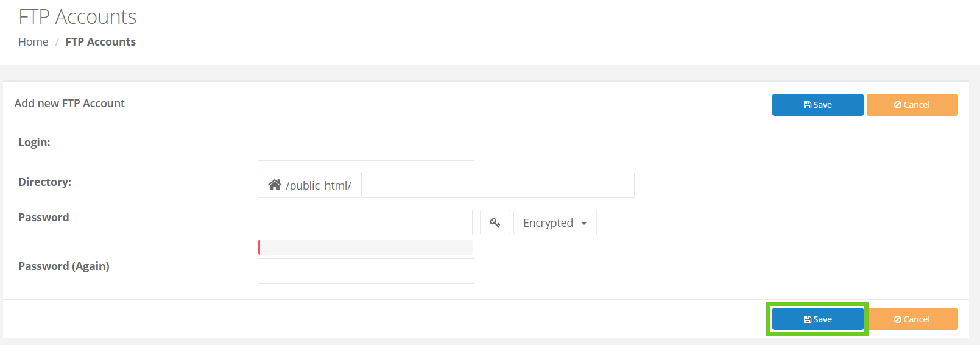This screenshot has width=980, height=345.
Task: Click the password strength meter bar
Action: coord(365,247)
